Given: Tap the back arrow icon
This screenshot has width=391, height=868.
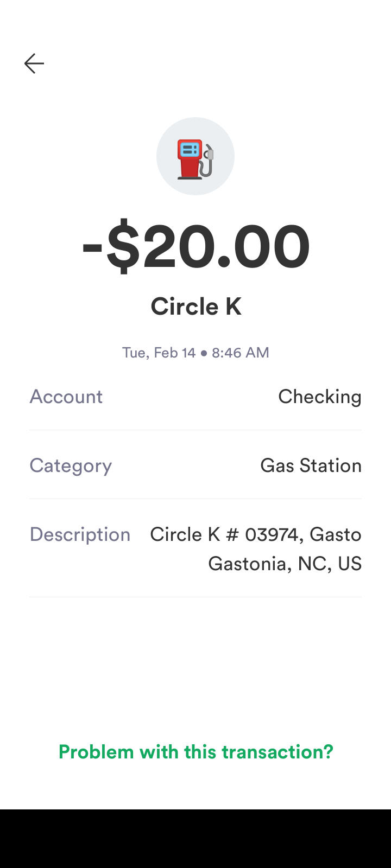Looking at the screenshot, I should 34,63.
